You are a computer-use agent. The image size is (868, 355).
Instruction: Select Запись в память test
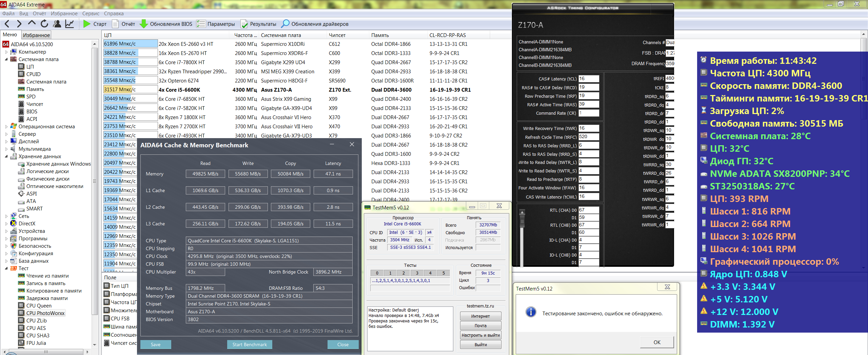46,283
